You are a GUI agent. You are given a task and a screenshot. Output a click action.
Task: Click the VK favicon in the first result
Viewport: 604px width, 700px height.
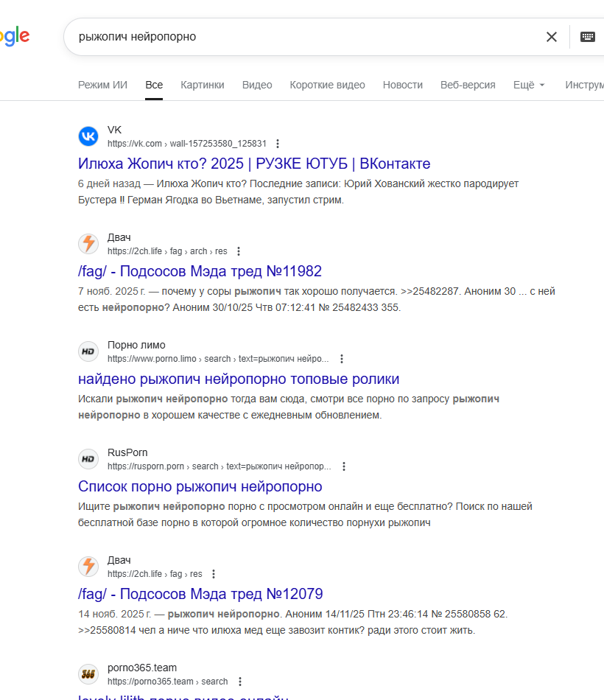point(88,136)
